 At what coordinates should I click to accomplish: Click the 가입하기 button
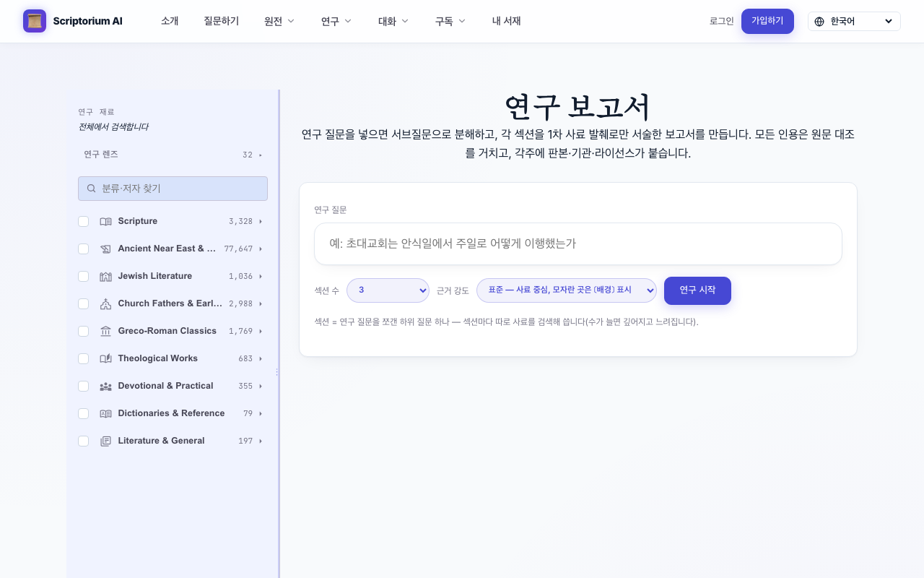pos(767,21)
